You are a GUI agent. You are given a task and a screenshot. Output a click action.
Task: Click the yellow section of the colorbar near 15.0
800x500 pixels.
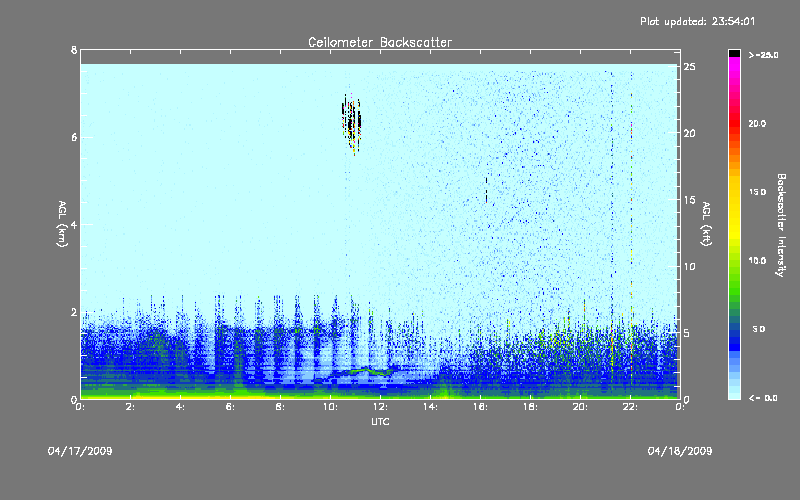coord(734,193)
